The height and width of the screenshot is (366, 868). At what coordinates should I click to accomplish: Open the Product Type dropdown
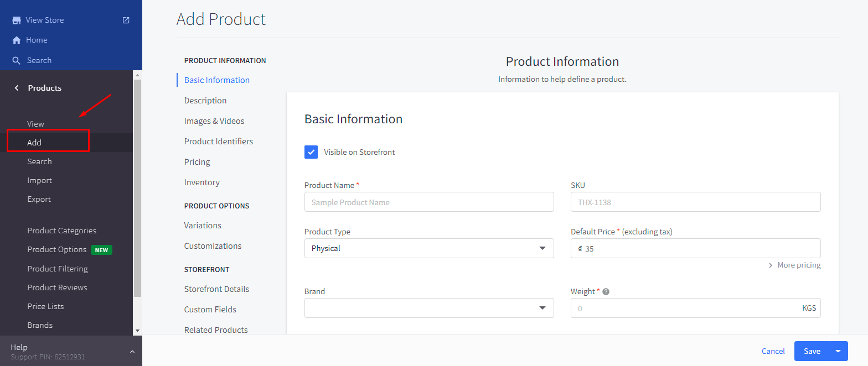(x=429, y=248)
